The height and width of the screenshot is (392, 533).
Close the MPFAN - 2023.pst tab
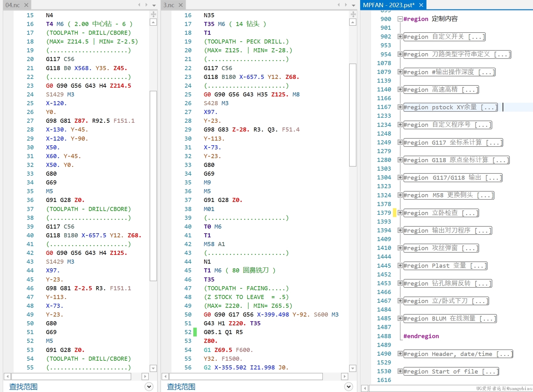pos(421,5)
